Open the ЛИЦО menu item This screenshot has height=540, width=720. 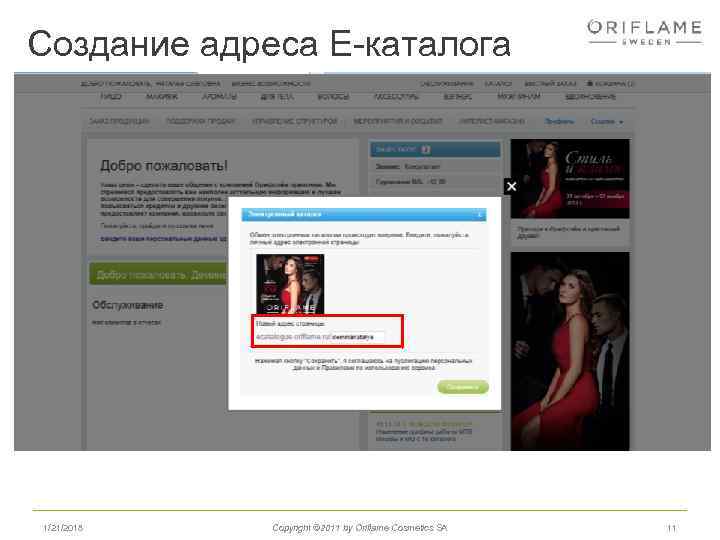(111, 97)
